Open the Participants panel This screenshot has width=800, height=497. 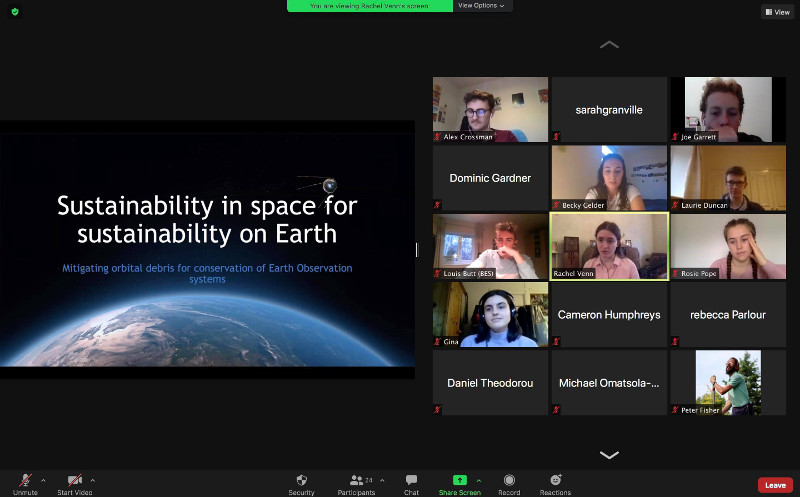356,481
